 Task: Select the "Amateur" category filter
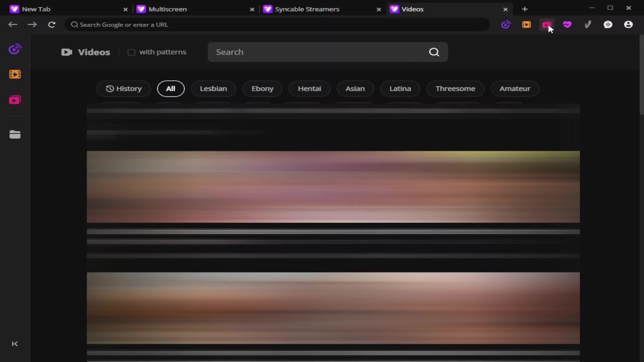click(x=515, y=88)
